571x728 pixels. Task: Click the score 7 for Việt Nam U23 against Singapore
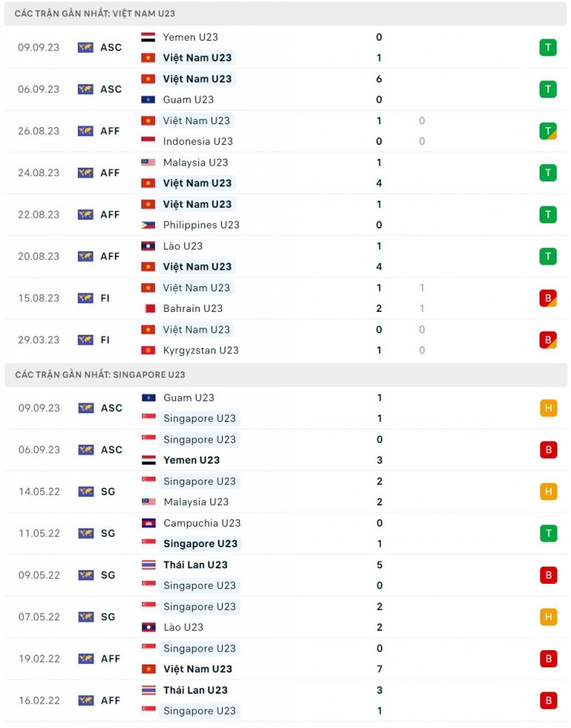pos(379,669)
